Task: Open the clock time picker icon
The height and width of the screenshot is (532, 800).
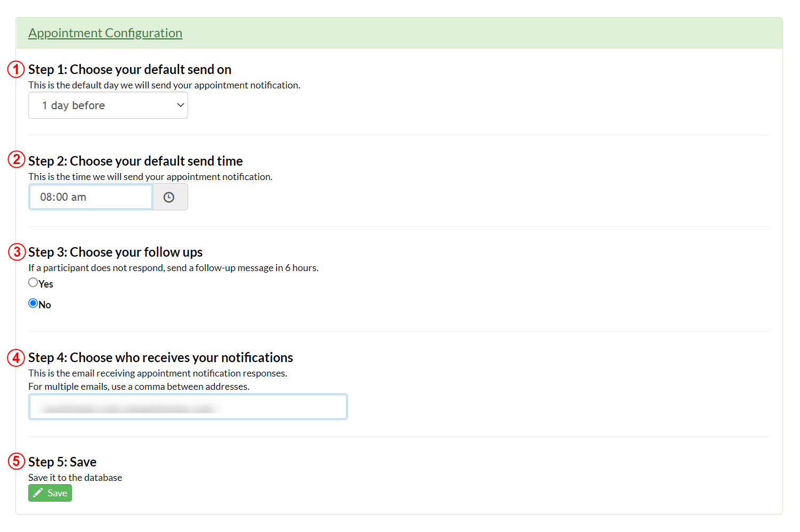Action: click(170, 197)
